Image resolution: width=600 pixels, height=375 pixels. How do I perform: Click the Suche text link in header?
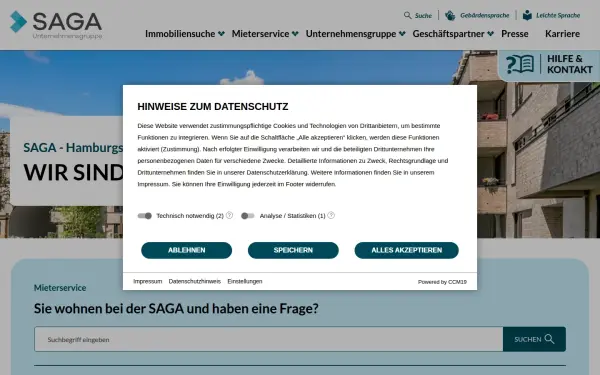tap(423, 16)
